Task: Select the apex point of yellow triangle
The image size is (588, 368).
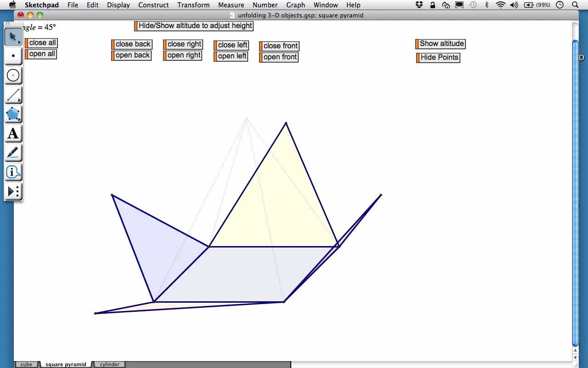Action: click(x=286, y=123)
